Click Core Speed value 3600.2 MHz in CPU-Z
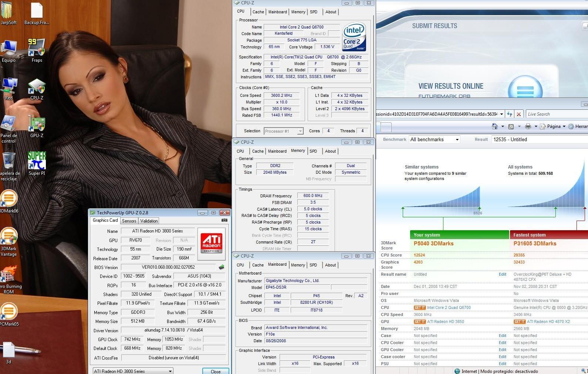This screenshot has width=588, height=374. 281,95
